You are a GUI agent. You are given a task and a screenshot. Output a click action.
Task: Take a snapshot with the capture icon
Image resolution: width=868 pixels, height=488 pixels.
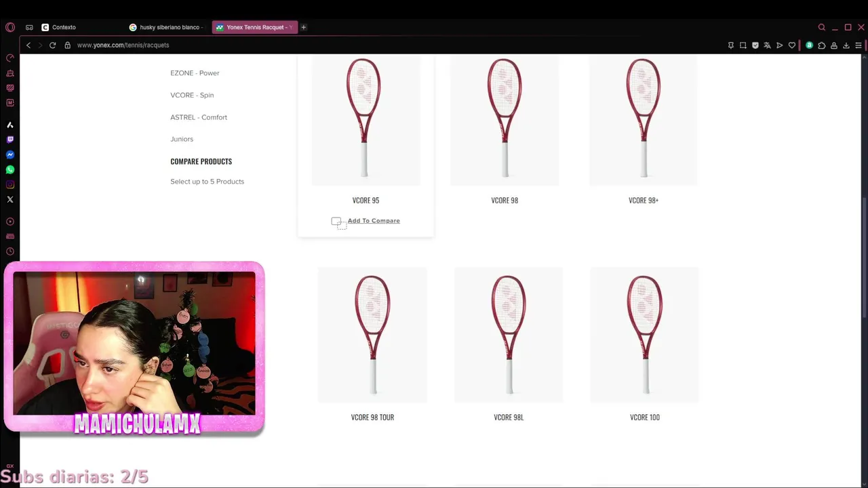743,45
